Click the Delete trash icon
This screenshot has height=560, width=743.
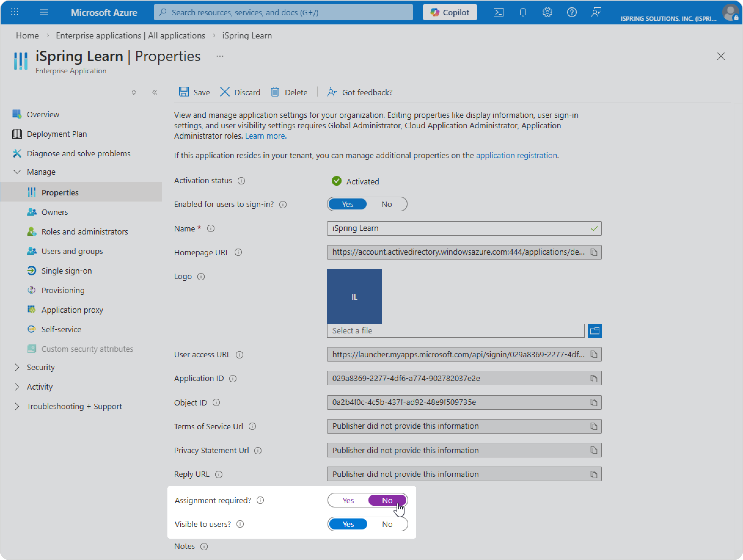[275, 92]
